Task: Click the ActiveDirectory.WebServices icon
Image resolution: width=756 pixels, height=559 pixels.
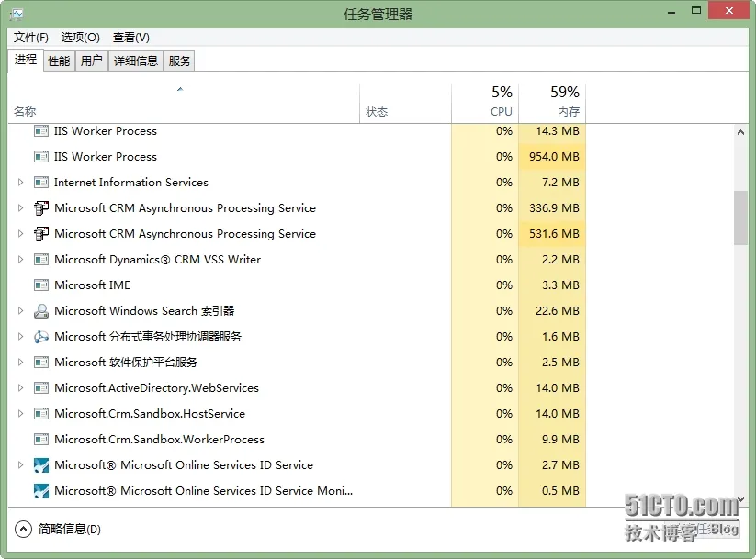Action: [x=41, y=388]
